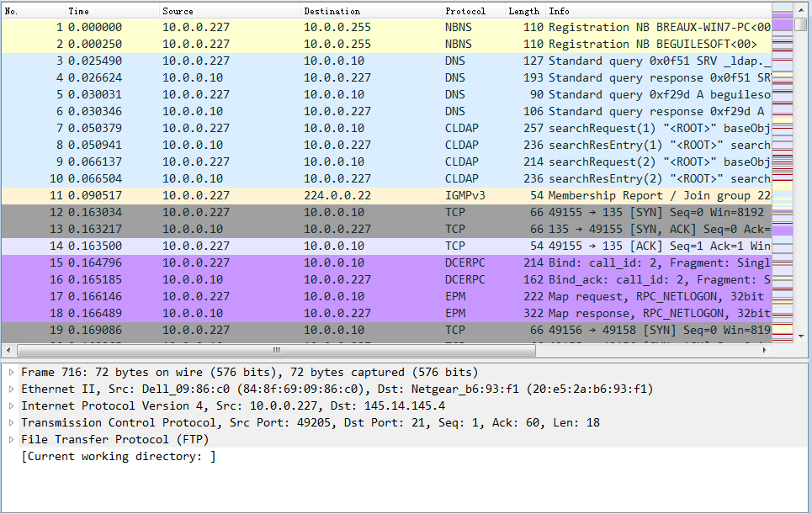This screenshot has height=514, width=812.
Task: Expand the Ethernet II details row
Action: tap(12, 389)
